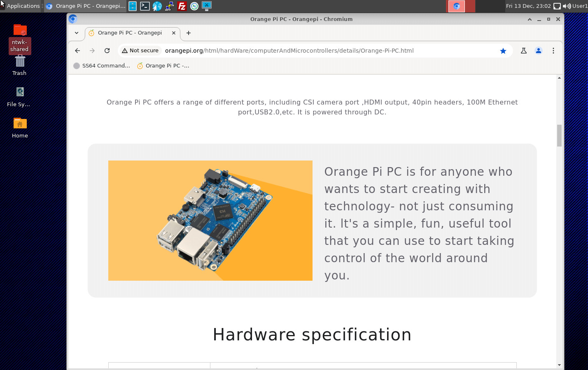Click the network status icon near the clock

point(557,6)
